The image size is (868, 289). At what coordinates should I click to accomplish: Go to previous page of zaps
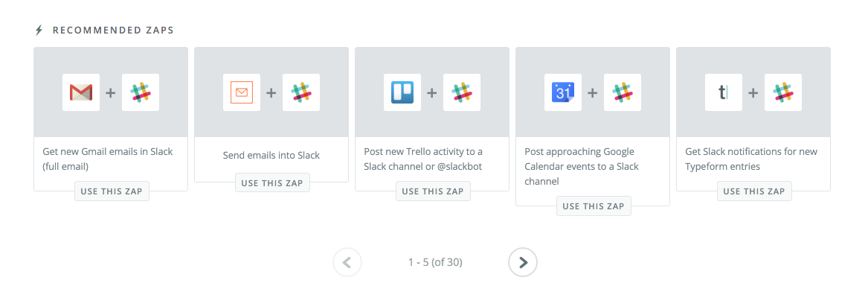coord(347,262)
